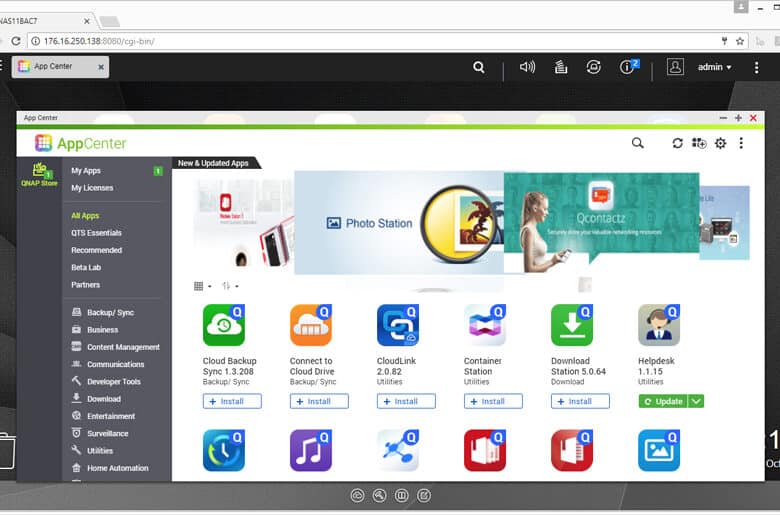Open event notifications info icon with badge
This screenshot has width=780, height=515.
(629, 66)
